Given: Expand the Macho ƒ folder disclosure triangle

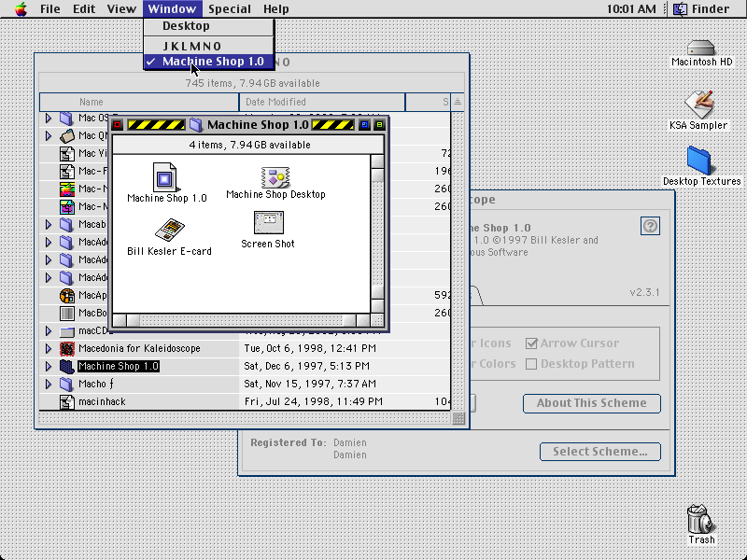Looking at the screenshot, I should [49, 384].
